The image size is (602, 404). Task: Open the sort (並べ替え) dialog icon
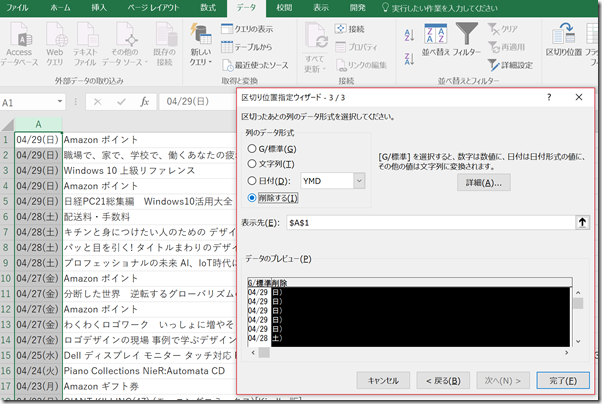pos(435,40)
